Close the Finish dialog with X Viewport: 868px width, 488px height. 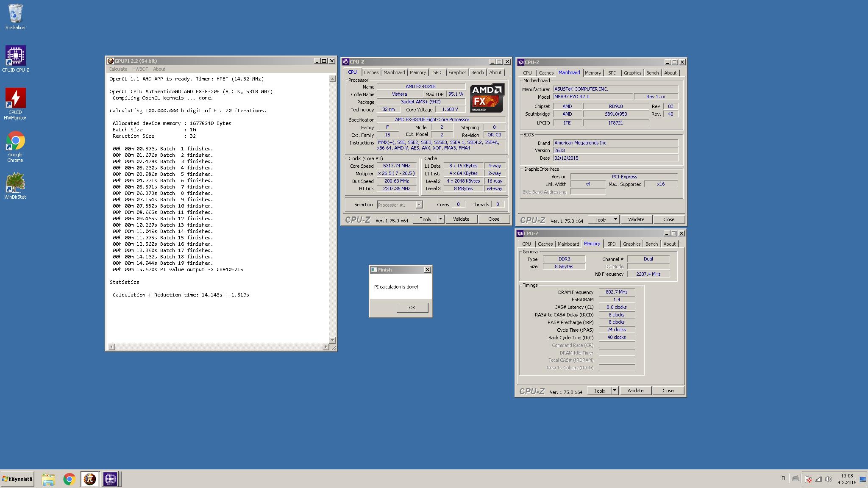click(x=428, y=270)
